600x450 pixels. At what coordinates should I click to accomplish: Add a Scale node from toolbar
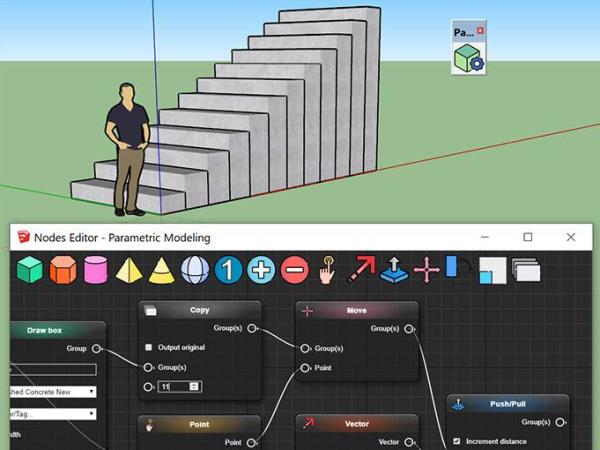[493, 270]
